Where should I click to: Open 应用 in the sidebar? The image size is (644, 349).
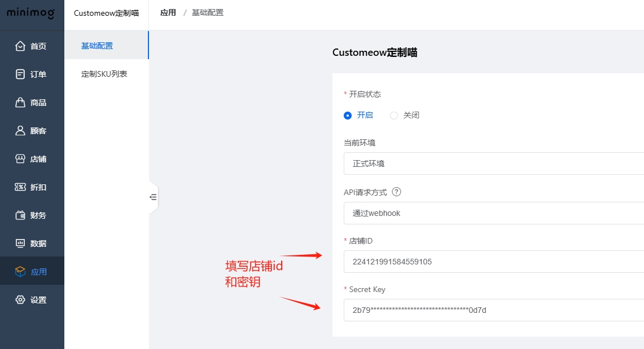pyautogui.click(x=32, y=272)
